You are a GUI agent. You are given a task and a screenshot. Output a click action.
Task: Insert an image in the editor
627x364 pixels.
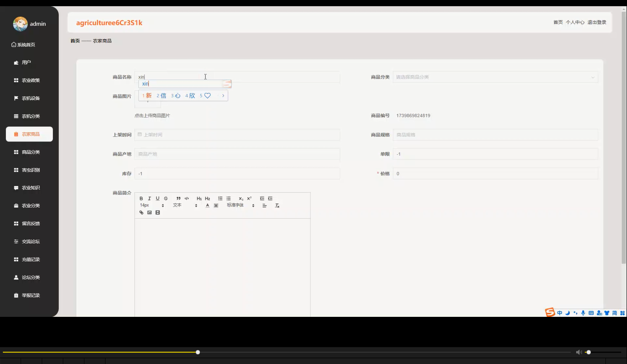[149, 213]
